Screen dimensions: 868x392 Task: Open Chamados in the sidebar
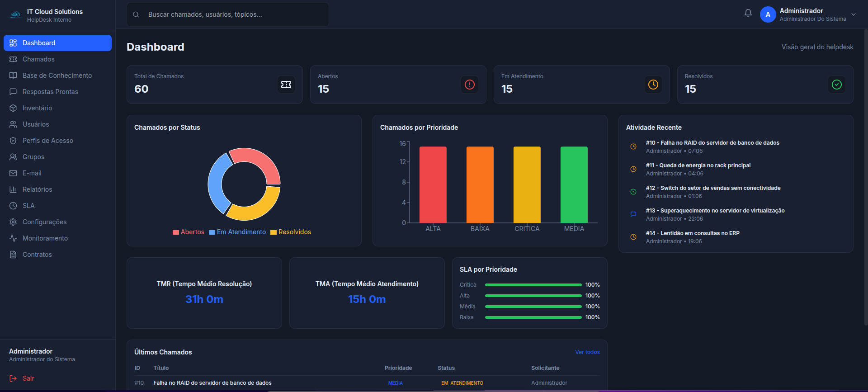(57, 59)
